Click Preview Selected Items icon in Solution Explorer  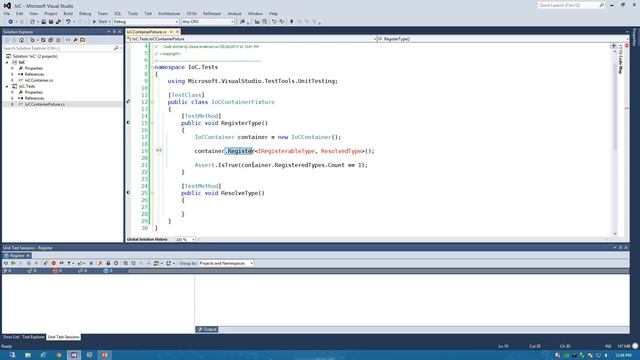tap(82, 40)
